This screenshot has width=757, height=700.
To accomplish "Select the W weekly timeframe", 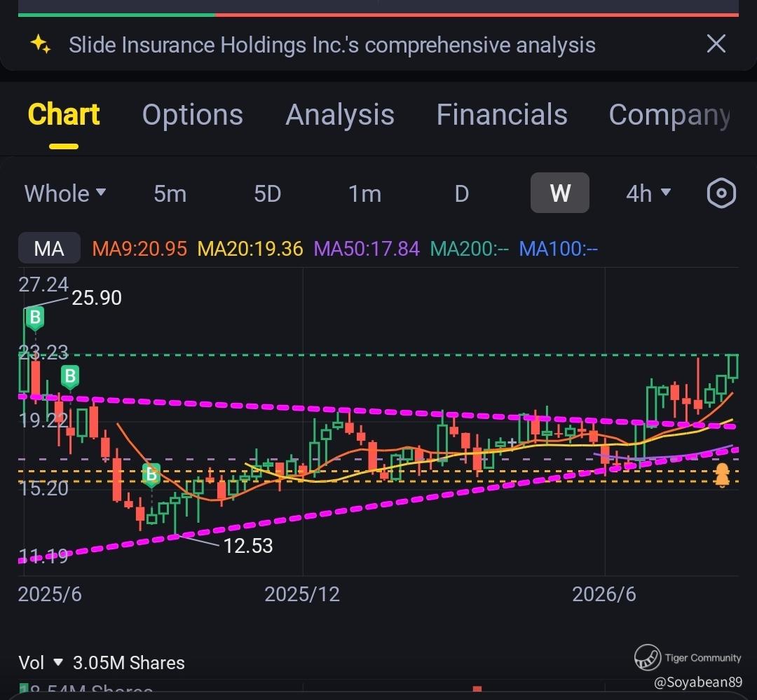I will pyautogui.click(x=559, y=193).
